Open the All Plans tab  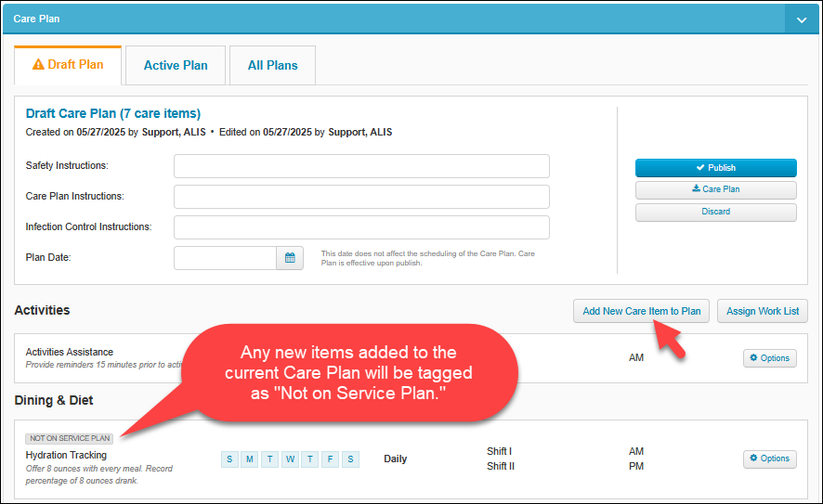pos(272,66)
